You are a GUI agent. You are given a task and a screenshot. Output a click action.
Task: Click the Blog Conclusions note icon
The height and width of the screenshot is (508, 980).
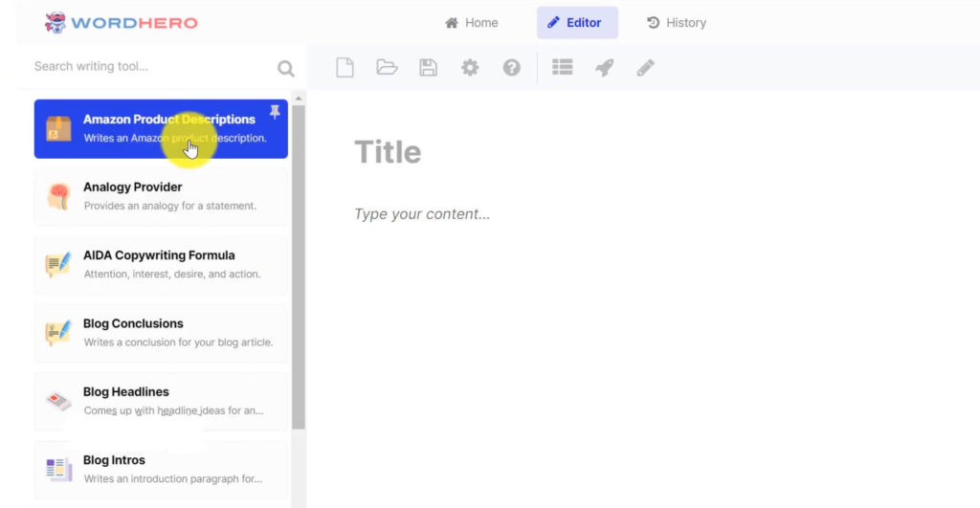[58, 332]
